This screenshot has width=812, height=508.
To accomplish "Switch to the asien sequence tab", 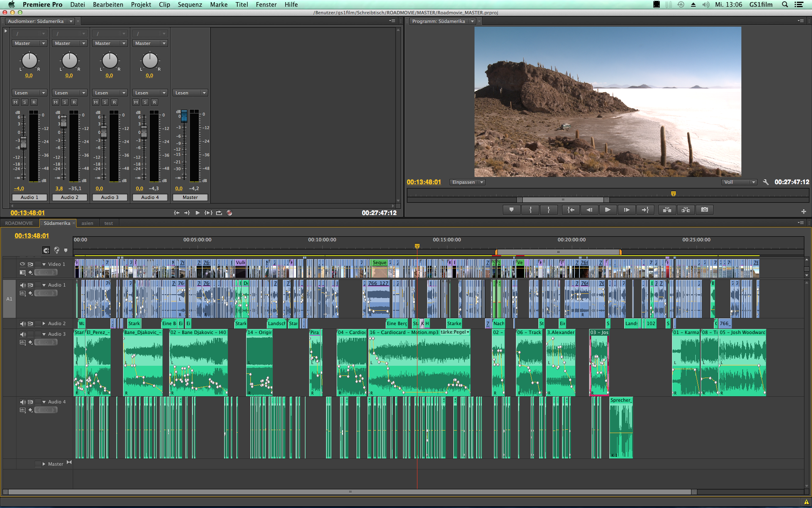I will coord(87,223).
